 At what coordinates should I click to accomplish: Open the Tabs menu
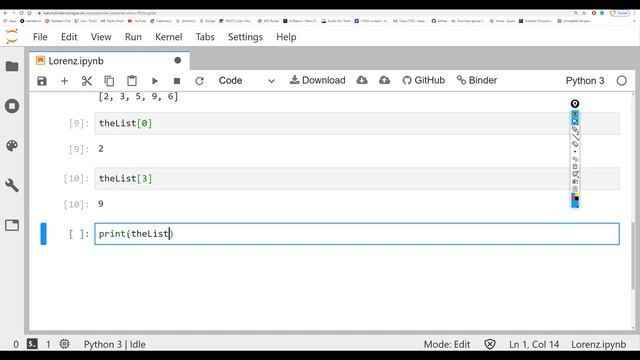(x=205, y=37)
